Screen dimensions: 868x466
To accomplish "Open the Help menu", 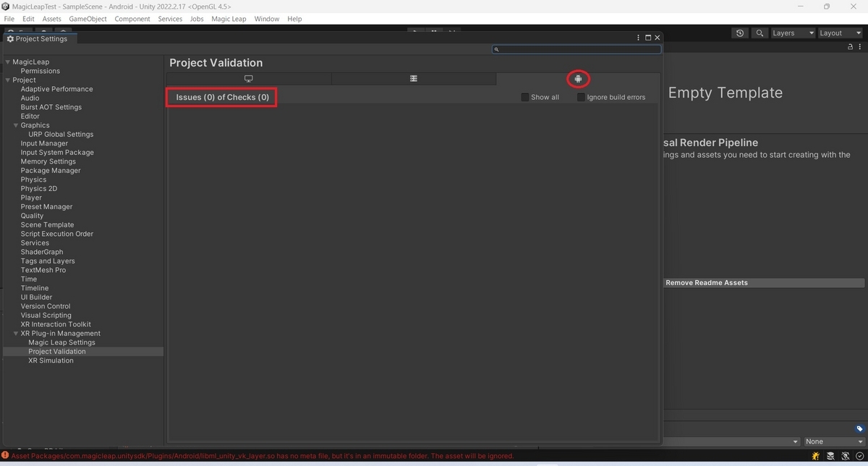I will 294,19.
